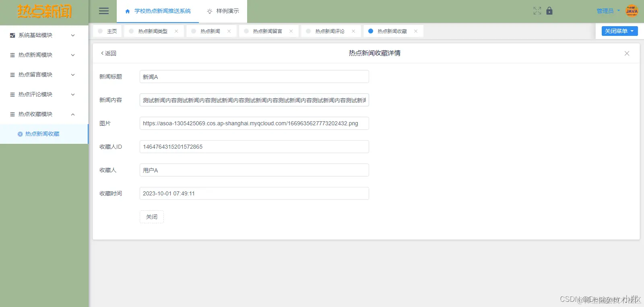This screenshot has width=644, height=307.
Task: Open 热点新闻收藏 in the sidebar
Action: pyautogui.click(x=44, y=134)
